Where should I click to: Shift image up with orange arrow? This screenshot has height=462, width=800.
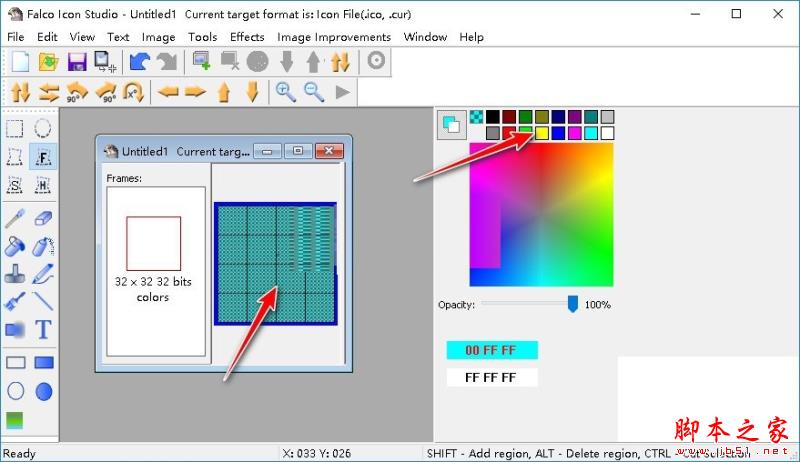point(223,92)
